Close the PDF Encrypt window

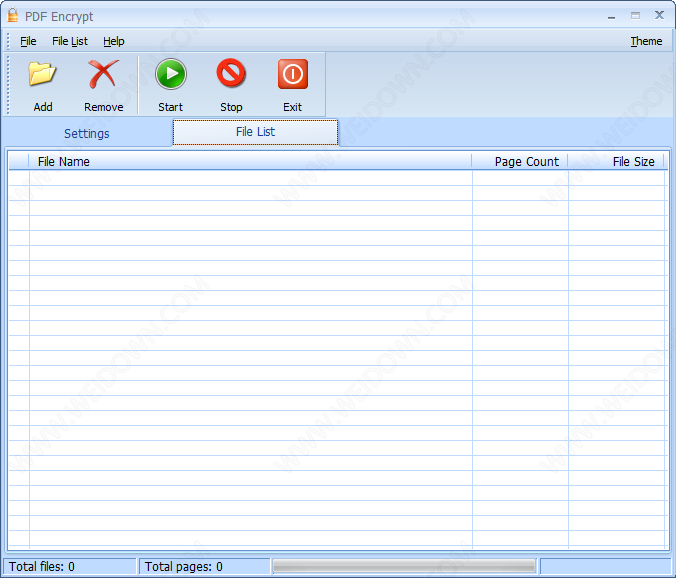coord(659,16)
